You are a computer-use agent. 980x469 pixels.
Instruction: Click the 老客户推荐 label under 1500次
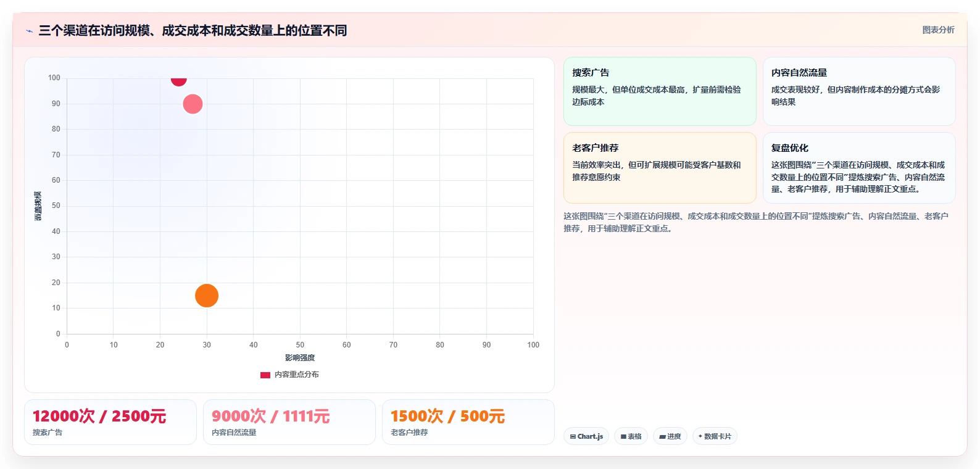[409, 433]
